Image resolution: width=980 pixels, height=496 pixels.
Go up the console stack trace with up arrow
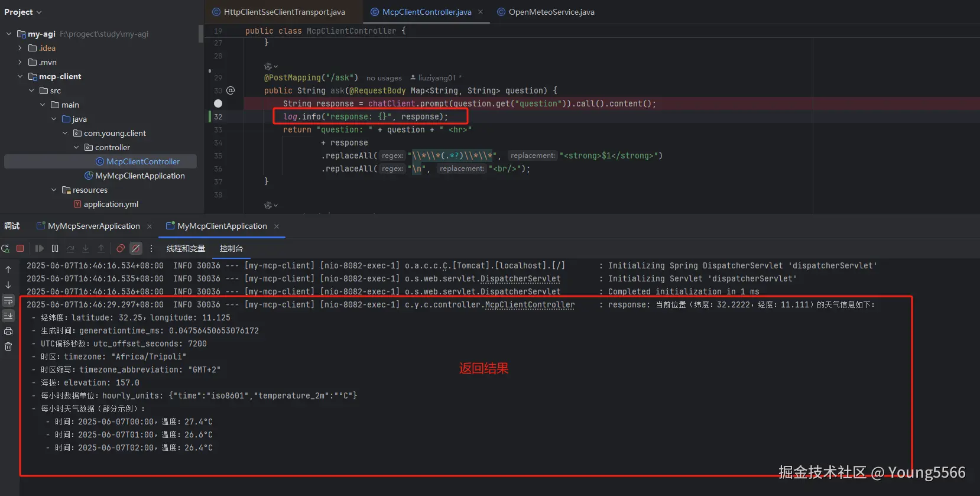[8, 270]
